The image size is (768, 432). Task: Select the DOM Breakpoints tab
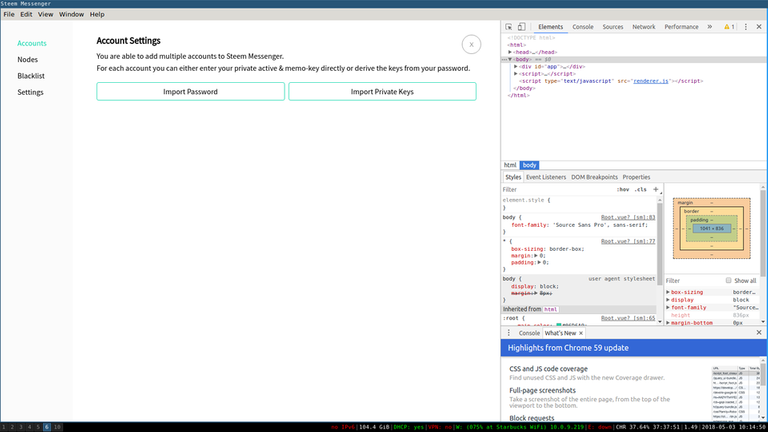594,177
